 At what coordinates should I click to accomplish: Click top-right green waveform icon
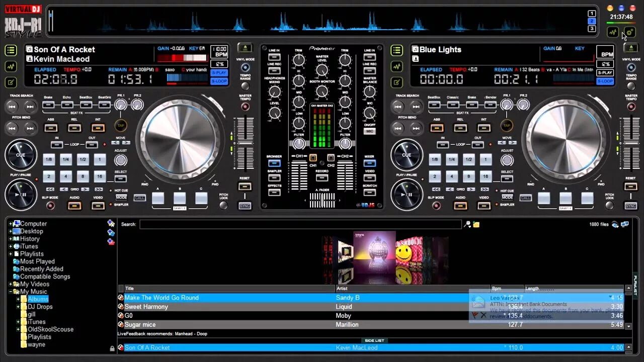[x=613, y=33]
